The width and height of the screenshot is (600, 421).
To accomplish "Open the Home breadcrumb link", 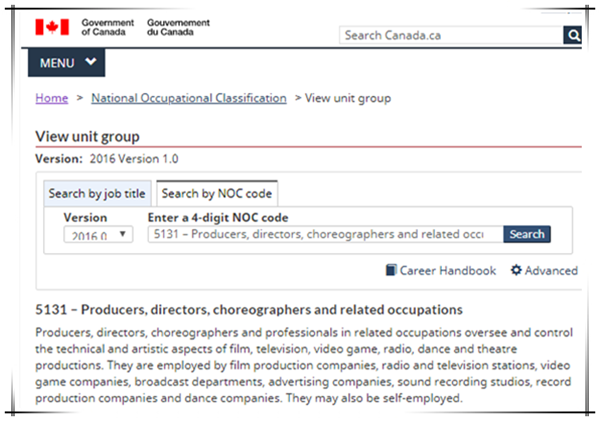I will (x=52, y=98).
